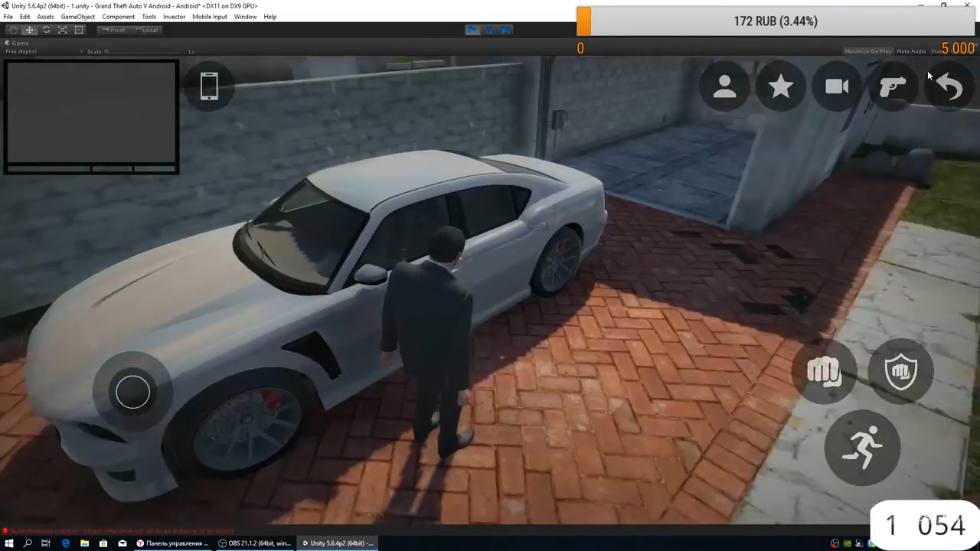Tap the in-game curved back arrow icon
The width and height of the screenshot is (980, 551).
tap(949, 86)
